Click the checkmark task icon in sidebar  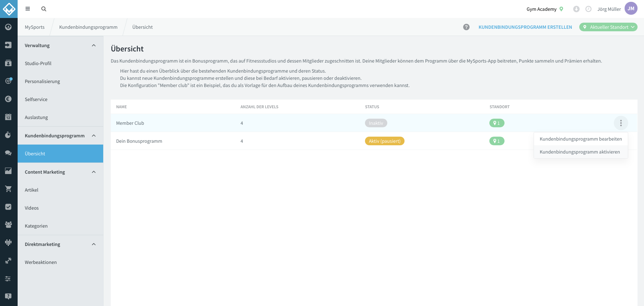pos(8,207)
